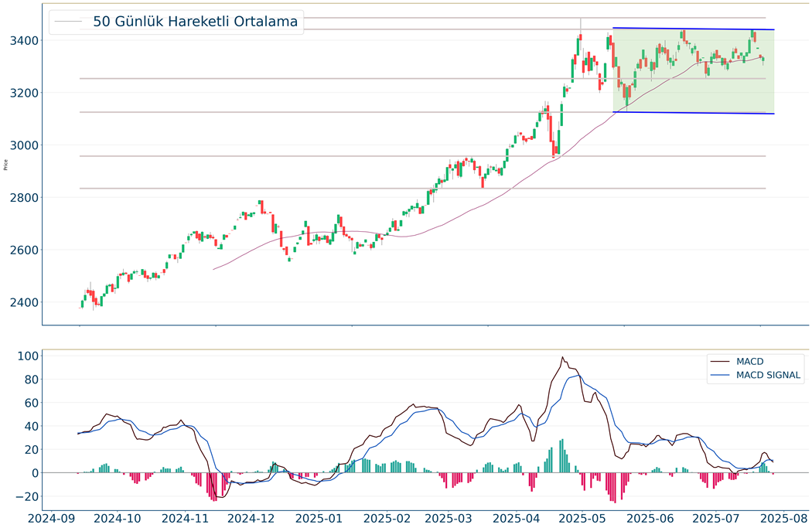Click the 3200 price axis label
Screen dimensions: 812x528
click(x=23, y=93)
